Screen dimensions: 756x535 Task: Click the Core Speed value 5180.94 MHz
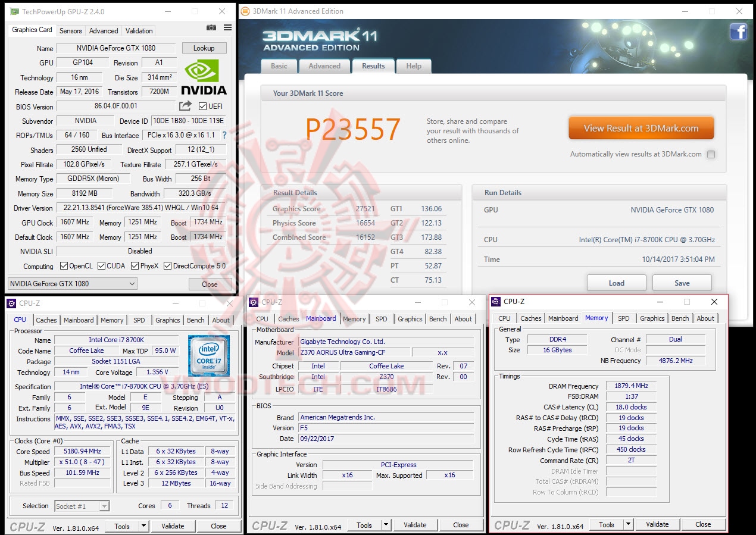(82, 452)
